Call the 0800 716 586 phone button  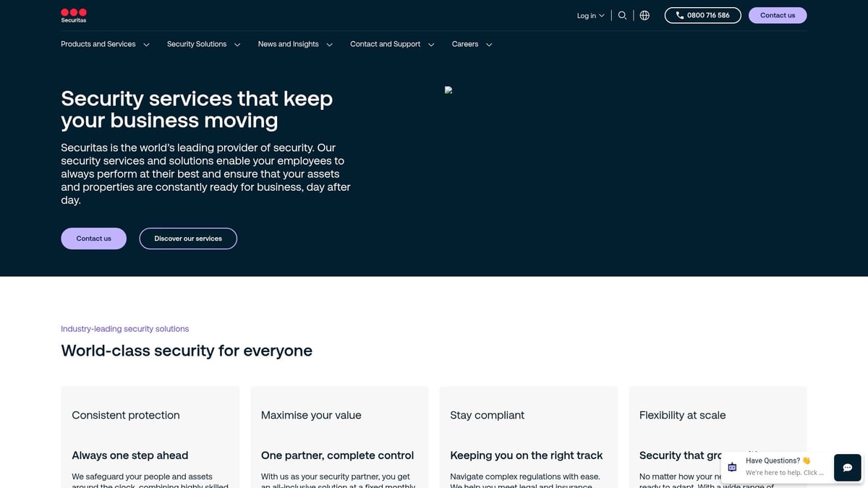(702, 15)
